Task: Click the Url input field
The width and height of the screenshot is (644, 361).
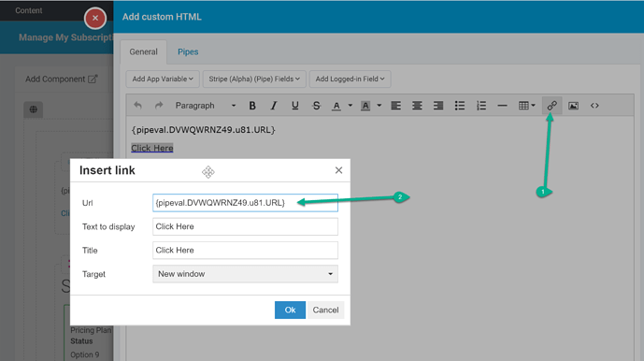Action: 245,203
